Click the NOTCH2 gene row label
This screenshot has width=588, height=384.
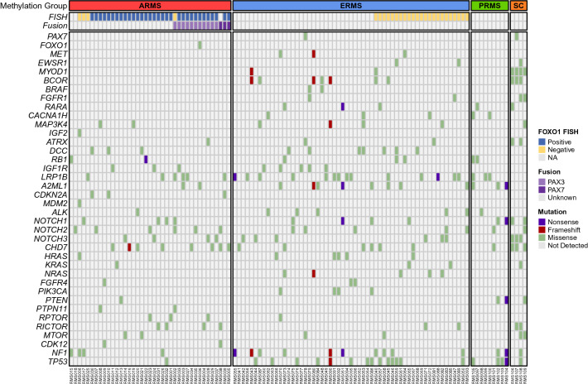51,229
